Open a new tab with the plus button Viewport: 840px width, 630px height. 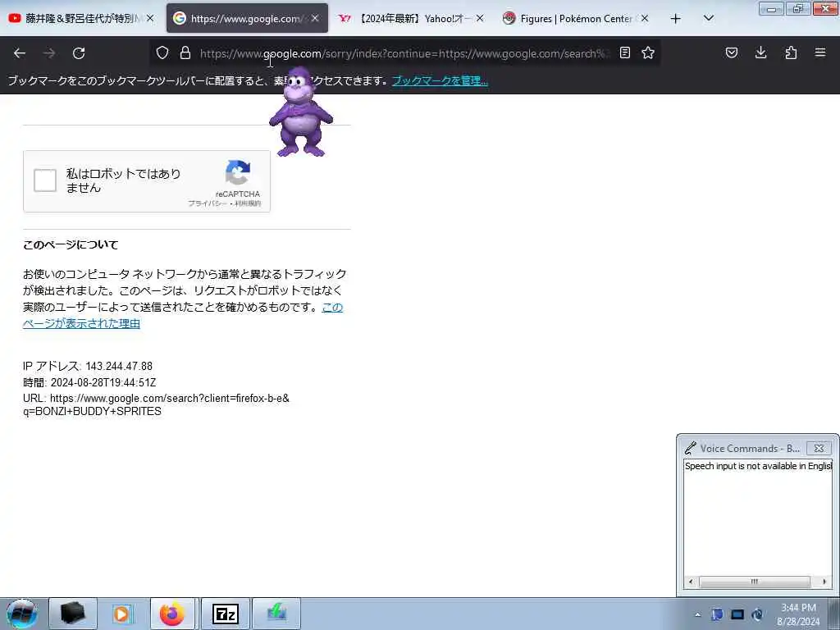pos(676,19)
